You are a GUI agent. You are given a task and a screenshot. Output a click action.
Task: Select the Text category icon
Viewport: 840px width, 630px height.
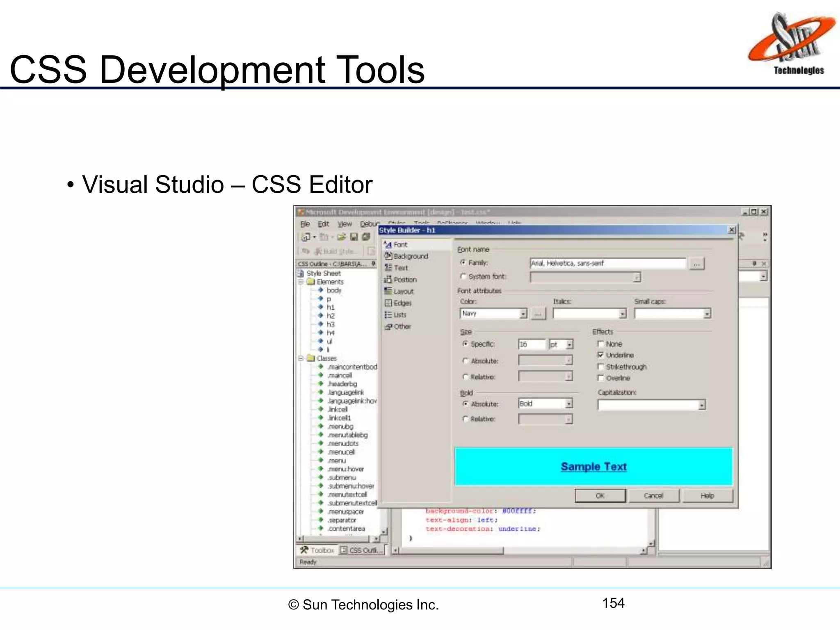[x=388, y=268]
